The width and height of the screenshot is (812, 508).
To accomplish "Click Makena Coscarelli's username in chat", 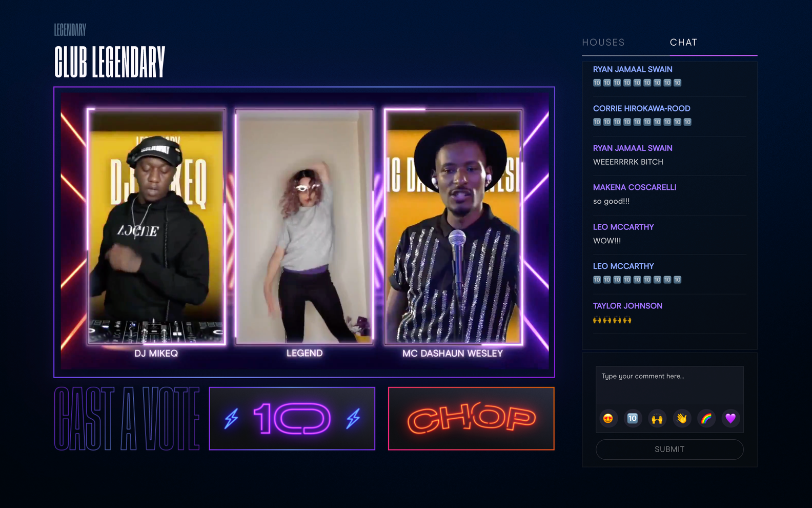I will pos(635,187).
